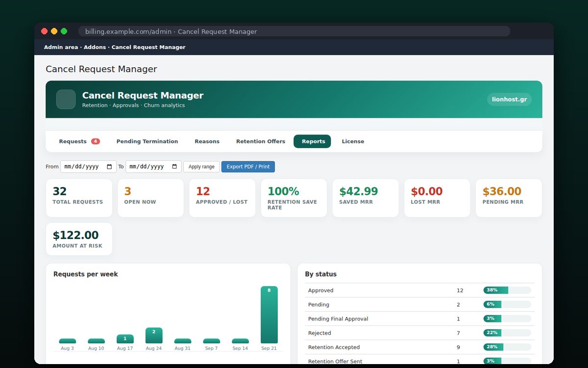
Task: Click Export PDF / Print button
Action: [x=248, y=167]
